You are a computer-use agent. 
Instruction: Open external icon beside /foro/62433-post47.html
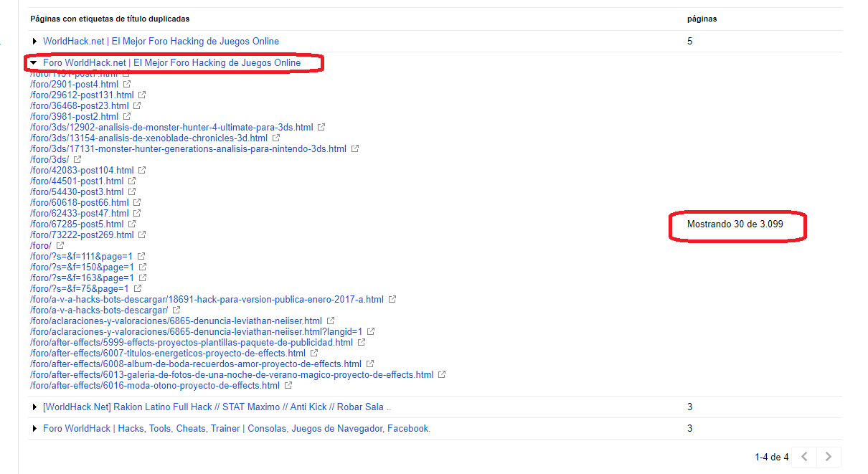pyautogui.click(x=137, y=213)
